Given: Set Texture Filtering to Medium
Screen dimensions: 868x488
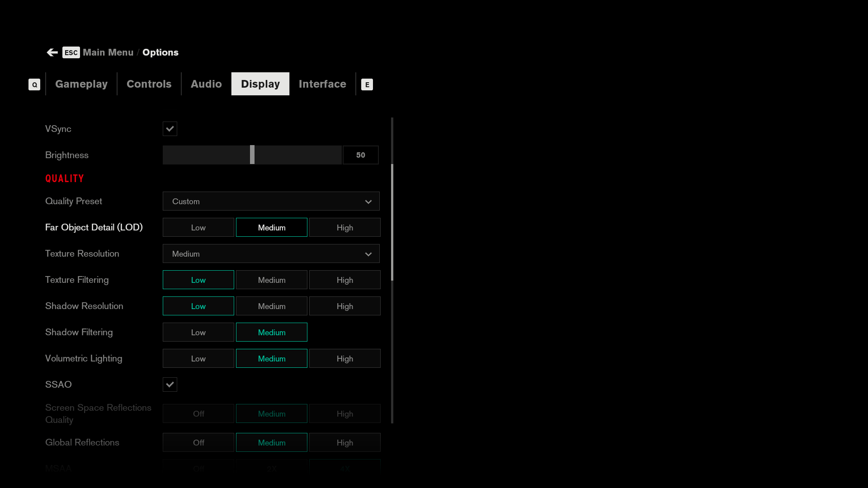Looking at the screenshot, I should 271,280.
